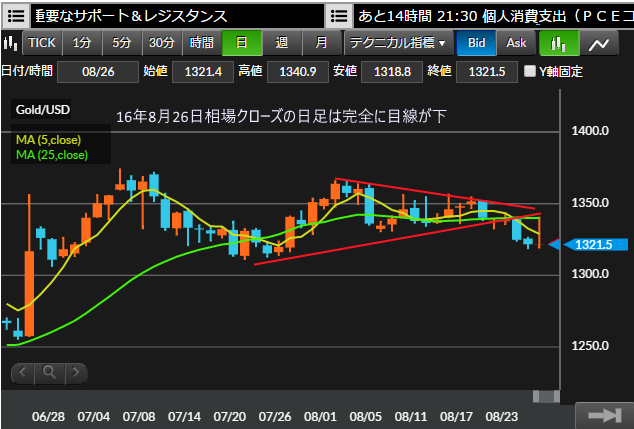Click the magnifier zoom icon on chart

click(x=48, y=373)
